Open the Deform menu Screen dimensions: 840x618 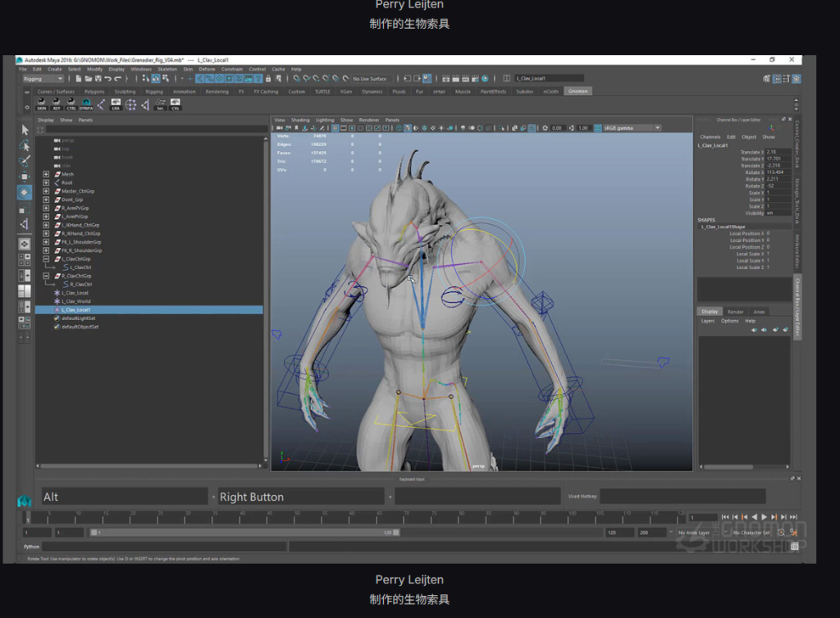(x=207, y=69)
